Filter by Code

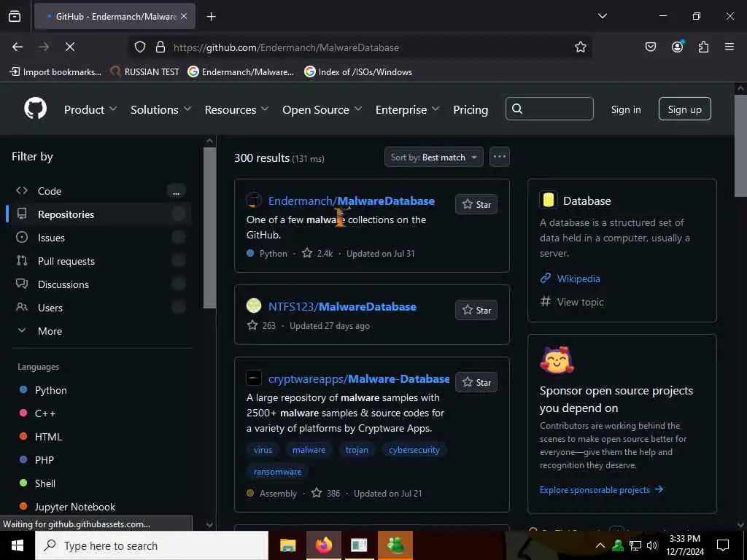coord(99,191)
